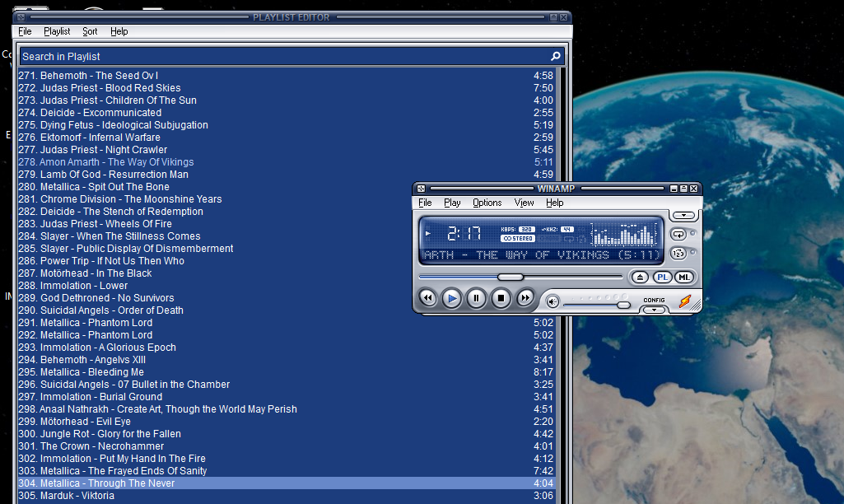Open the dropdown arrow above the repeat button
844x504 pixels.
click(683, 216)
